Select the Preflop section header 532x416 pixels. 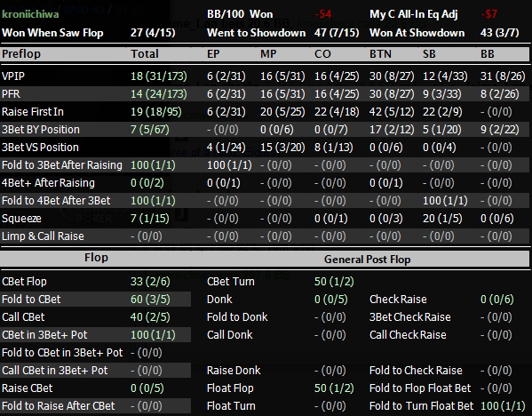click(21, 54)
